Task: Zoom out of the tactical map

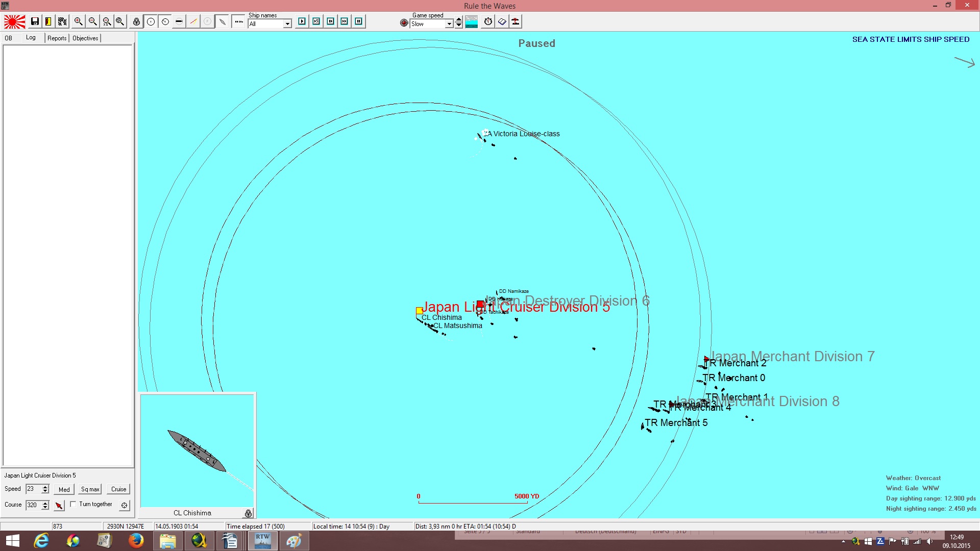Action: point(92,21)
